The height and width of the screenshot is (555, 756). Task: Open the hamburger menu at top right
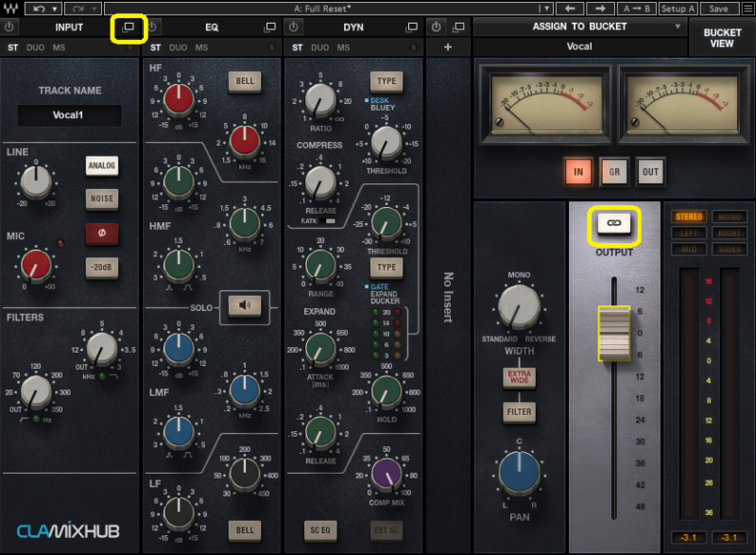tap(746, 9)
